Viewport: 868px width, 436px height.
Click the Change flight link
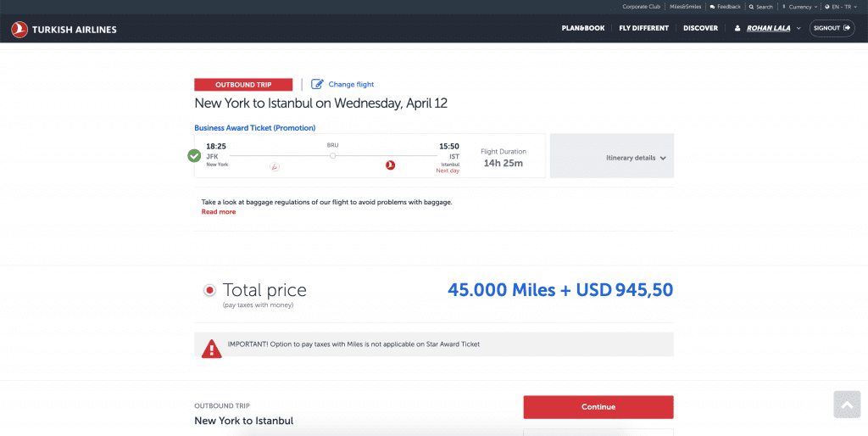pyautogui.click(x=351, y=85)
